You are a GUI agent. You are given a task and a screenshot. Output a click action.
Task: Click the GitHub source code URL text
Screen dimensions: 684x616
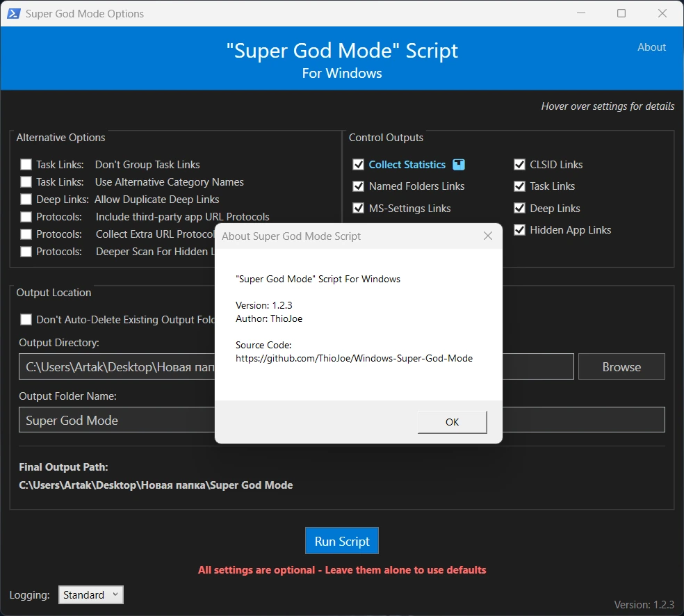coord(354,358)
